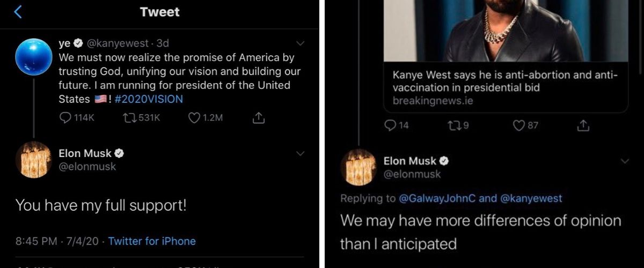Tap the back arrow in Tweet header
The width and height of the screenshot is (644, 268).
tap(18, 12)
